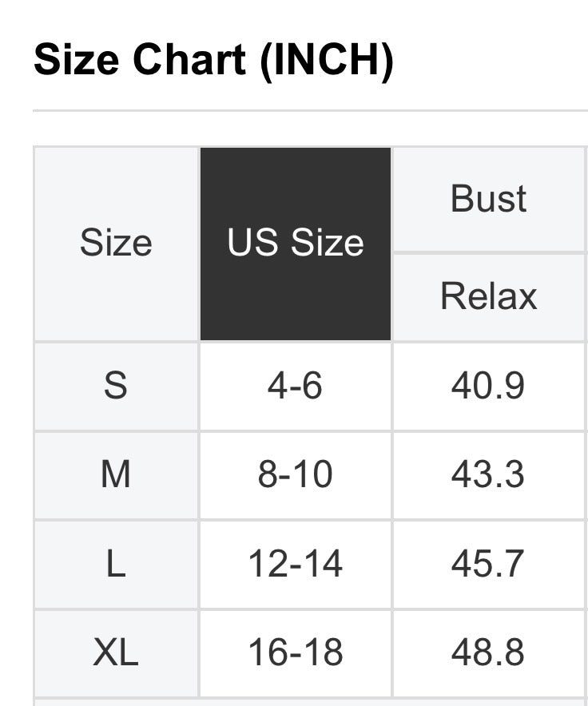Click the 48.8 bust measurement cell
Screen dimensions: 588x706
(x=489, y=653)
